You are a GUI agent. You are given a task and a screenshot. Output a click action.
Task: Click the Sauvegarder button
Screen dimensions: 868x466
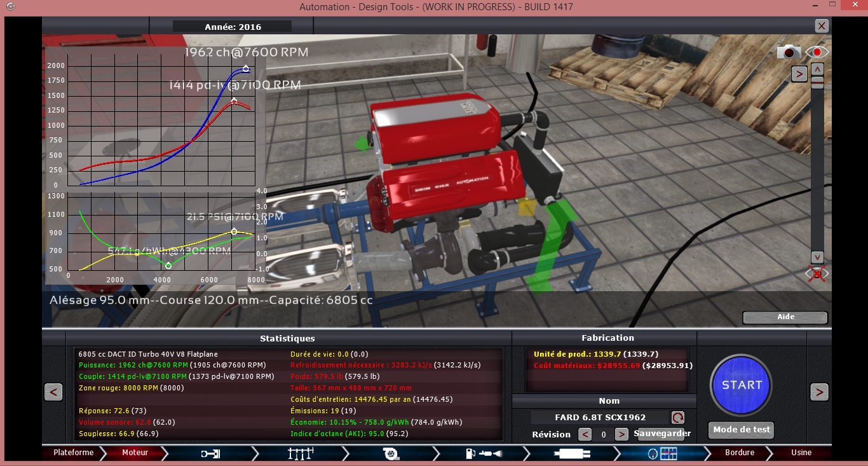[x=661, y=434]
